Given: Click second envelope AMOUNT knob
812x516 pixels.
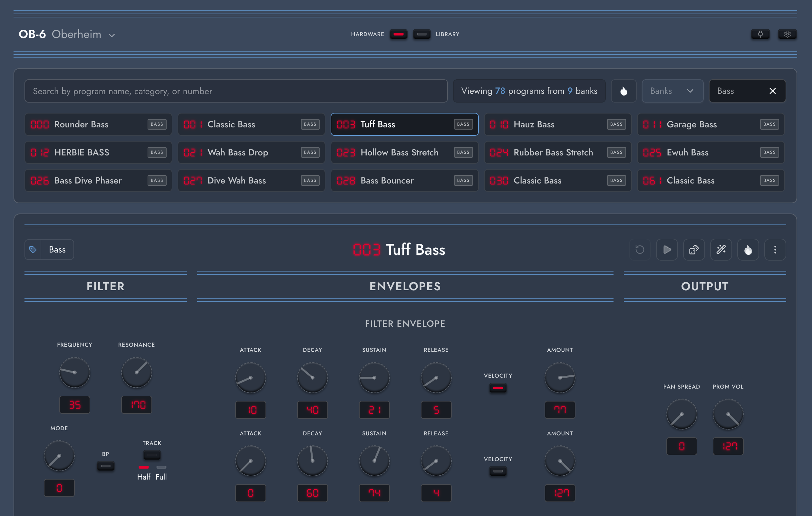Looking at the screenshot, I should pyautogui.click(x=560, y=461).
